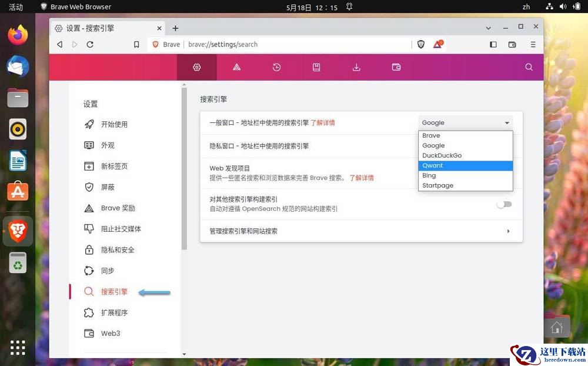Open History clock icon in the pink bar

pos(276,67)
